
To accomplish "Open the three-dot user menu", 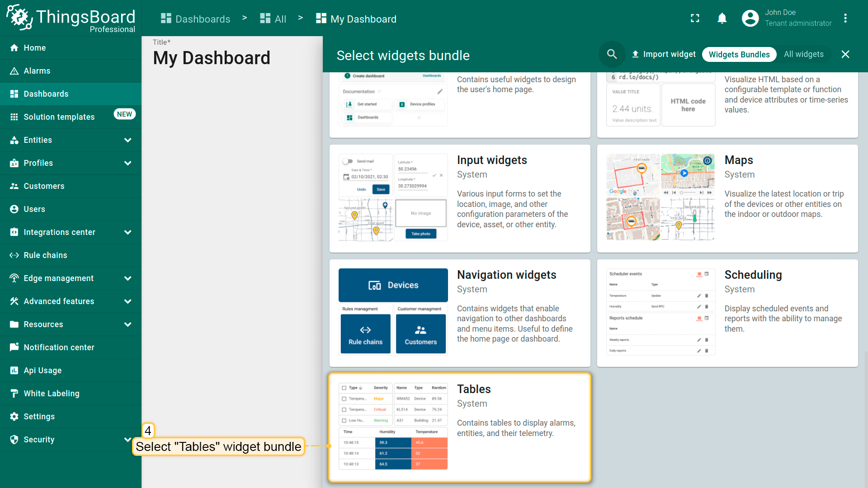I will (845, 19).
